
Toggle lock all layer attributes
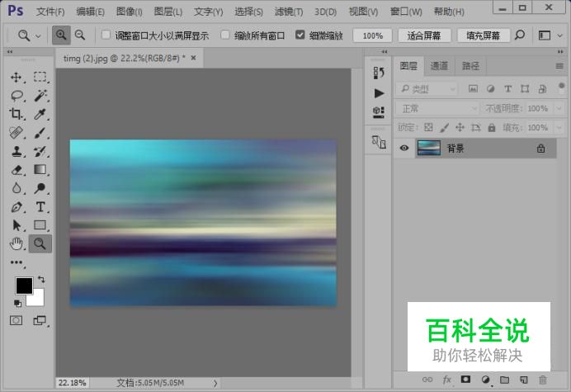point(492,128)
